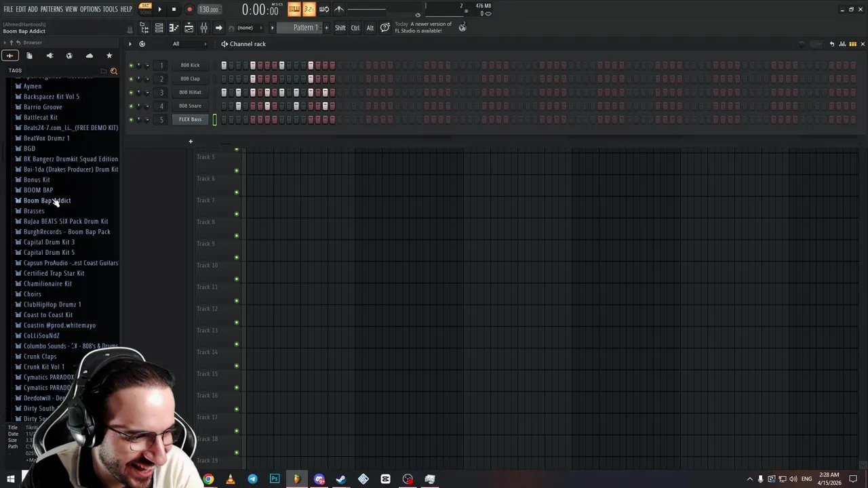Screen dimensions: 868x488
Task: Adjust the 808 Kick pan knob
Action: [139, 65]
